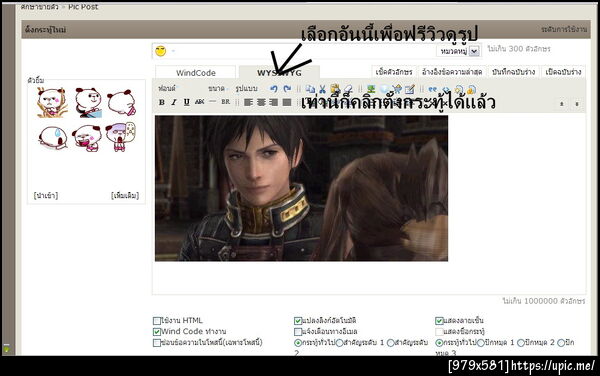Toggle Underline formatting U

click(186, 102)
